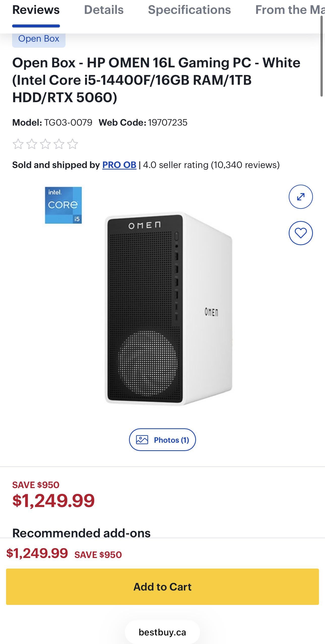Image resolution: width=325 pixels, height=644 pixels.
Task: Tap the bestbuy.ca address pill
Action: pos(162,632)
